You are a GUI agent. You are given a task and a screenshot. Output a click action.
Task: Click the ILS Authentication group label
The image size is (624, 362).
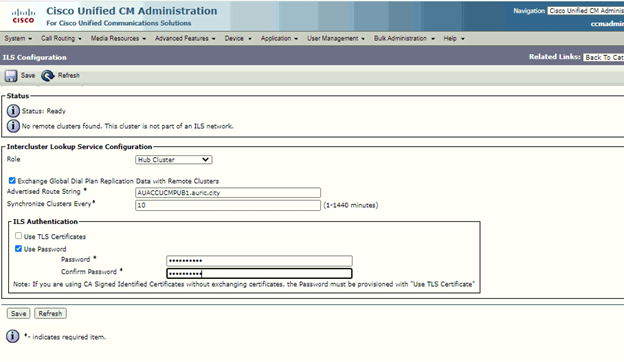(x=45, y=222)
